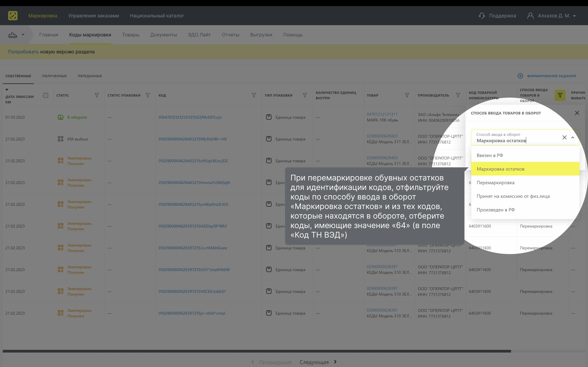The width and height of the screenshot is (588, 367).
Task: Switch to Переданные tab
Action: [x=90, y=76]
